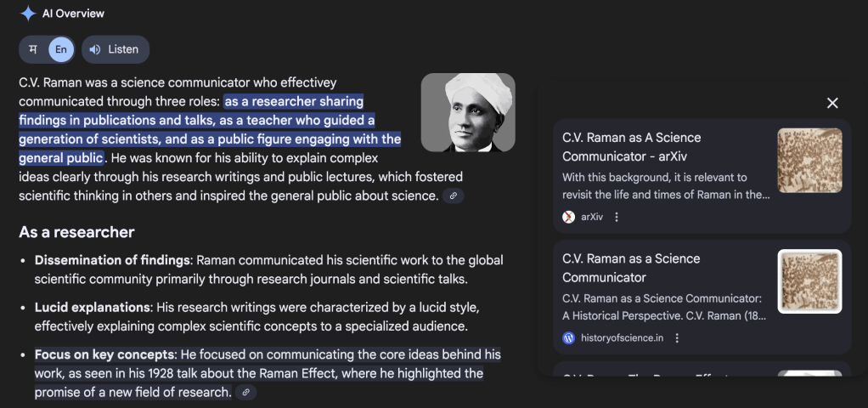Click the historyofscience.in result thumbnail
The width and height of the screenshot is (868, 408).
tap(809, 281)
